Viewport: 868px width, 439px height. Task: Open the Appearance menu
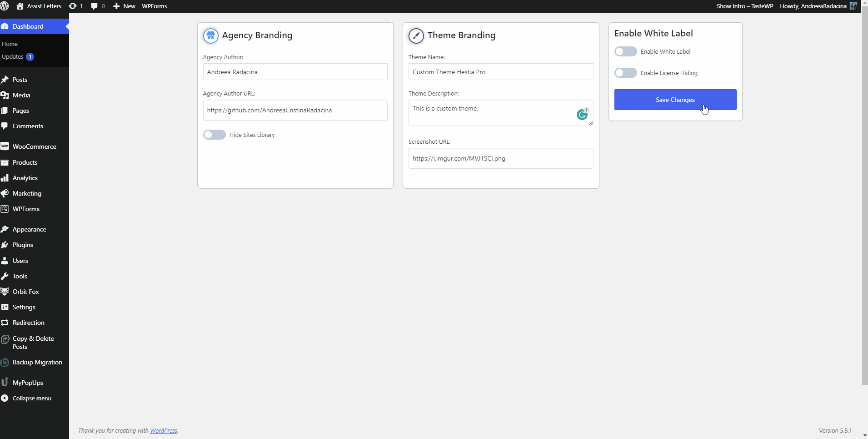coord(29,229)
